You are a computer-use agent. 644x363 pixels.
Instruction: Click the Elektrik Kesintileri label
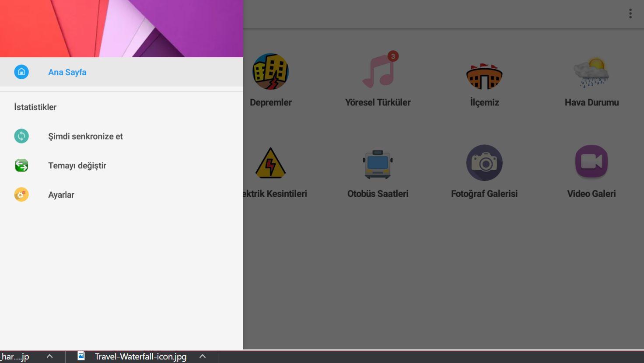point(275,194)
